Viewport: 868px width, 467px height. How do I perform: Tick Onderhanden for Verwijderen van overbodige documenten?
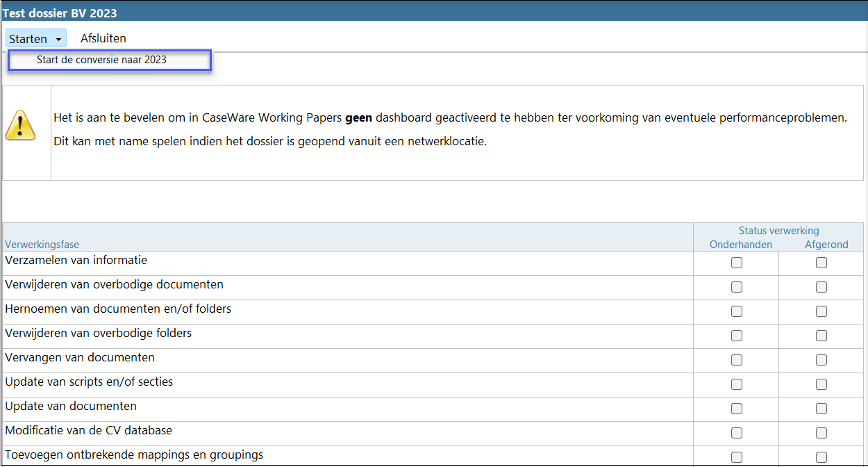[737, 287]
